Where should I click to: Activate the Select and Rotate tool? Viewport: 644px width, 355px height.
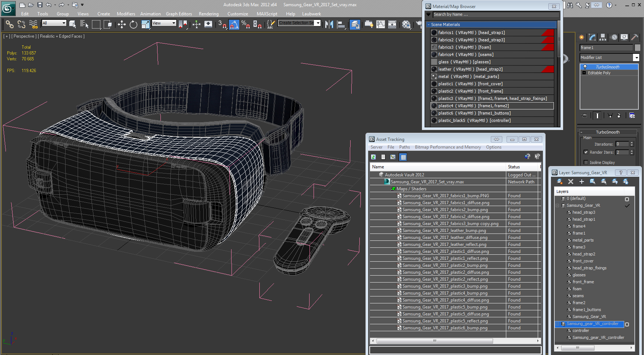click(133, 25)
